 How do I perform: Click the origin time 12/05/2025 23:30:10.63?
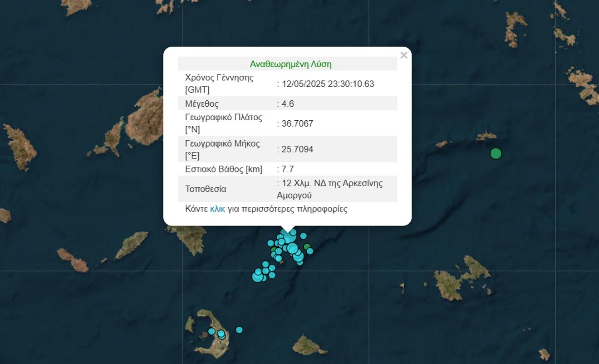(x=328, y=84)
